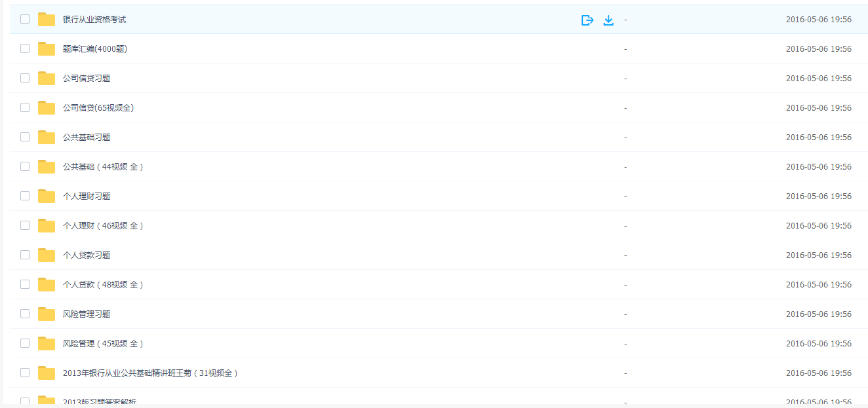Open 个人理财(46视频 全) folder name
Screen dimensions: 868x408
point(103,226)
